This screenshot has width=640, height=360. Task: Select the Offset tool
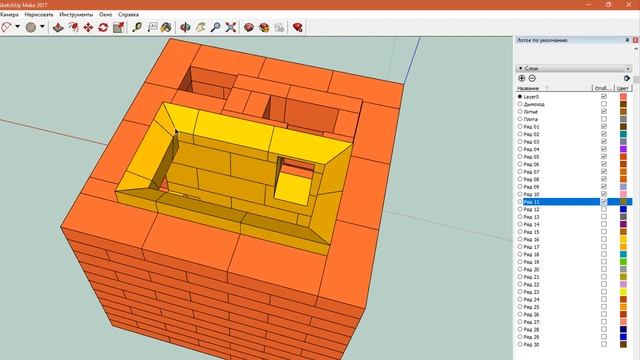(73, 27)
